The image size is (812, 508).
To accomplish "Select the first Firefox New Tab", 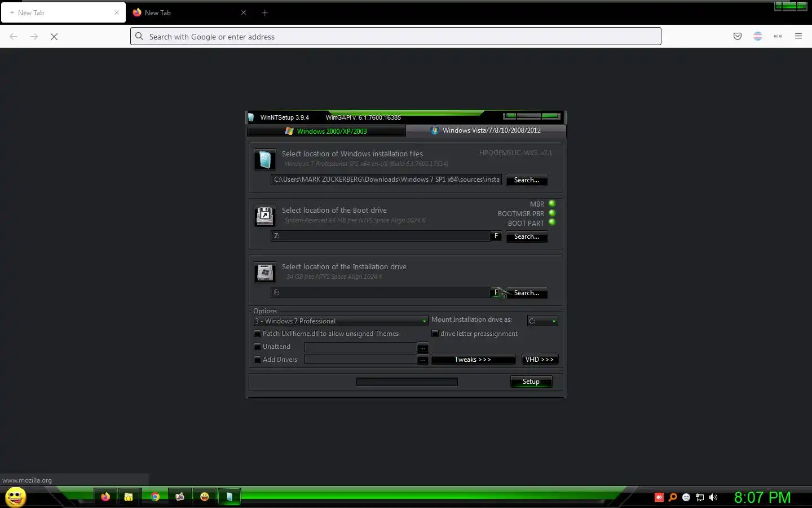I will 63,12.
